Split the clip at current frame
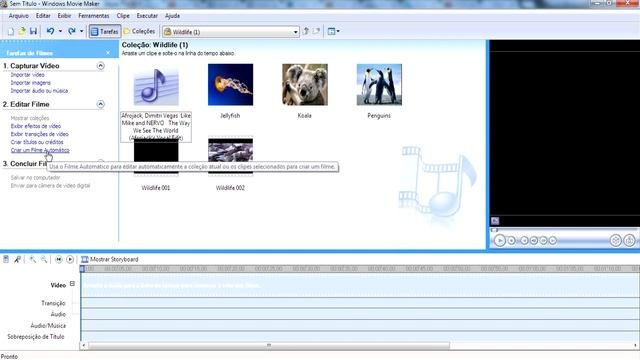 click(x=616, y=240)
